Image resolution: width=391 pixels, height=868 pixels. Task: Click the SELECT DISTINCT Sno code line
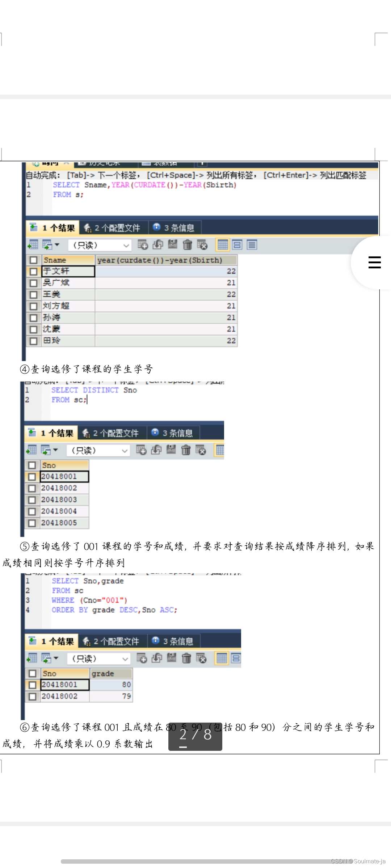pyautogui.click(x=94, y=390)
